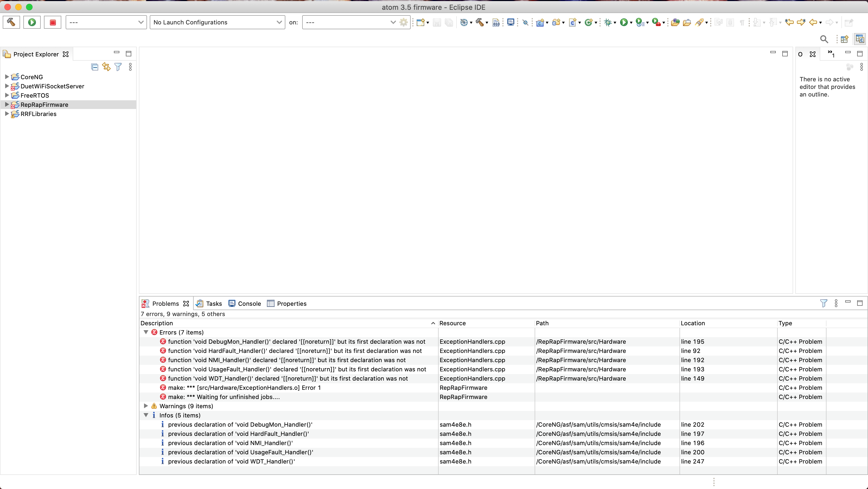Click the Open Terminal monitor icon
This screenshot has height=489, width=868.
click(511, 22)
